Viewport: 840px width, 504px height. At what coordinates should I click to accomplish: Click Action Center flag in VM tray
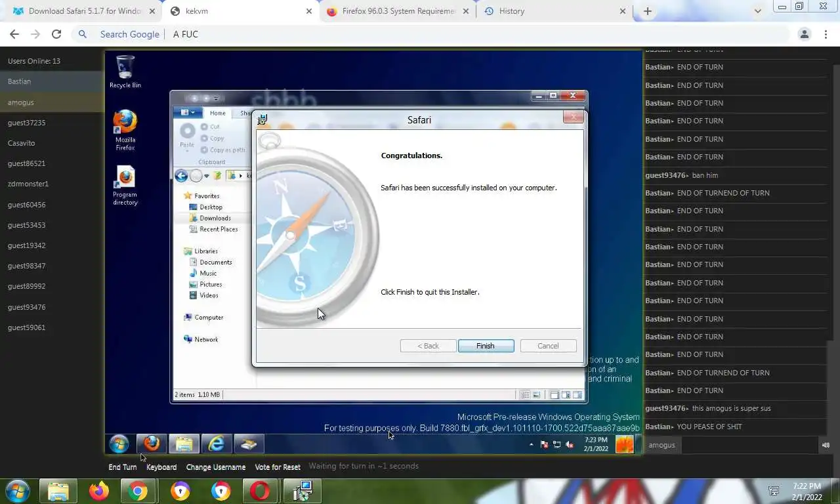click(x=544, y=444)
